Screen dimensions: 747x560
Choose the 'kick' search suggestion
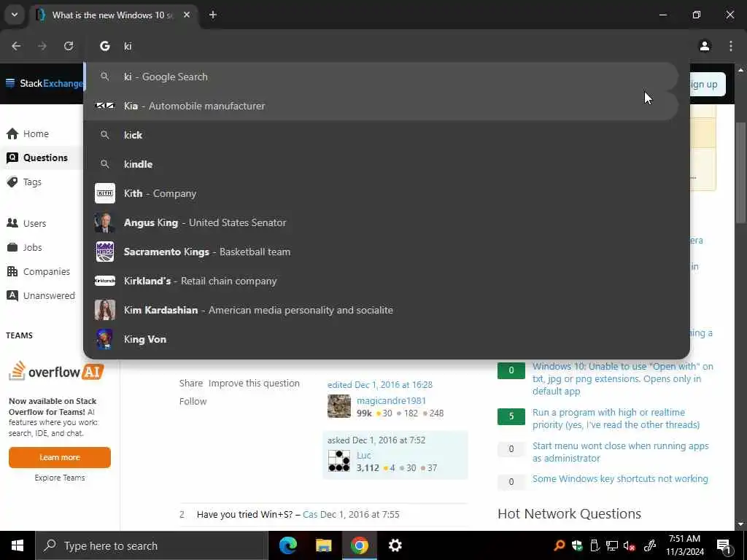click(381, 135)
